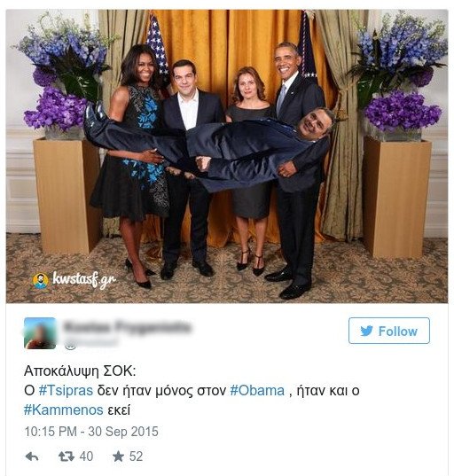Click the blurred author display name
Screen dimensions: 454x476
128,327
